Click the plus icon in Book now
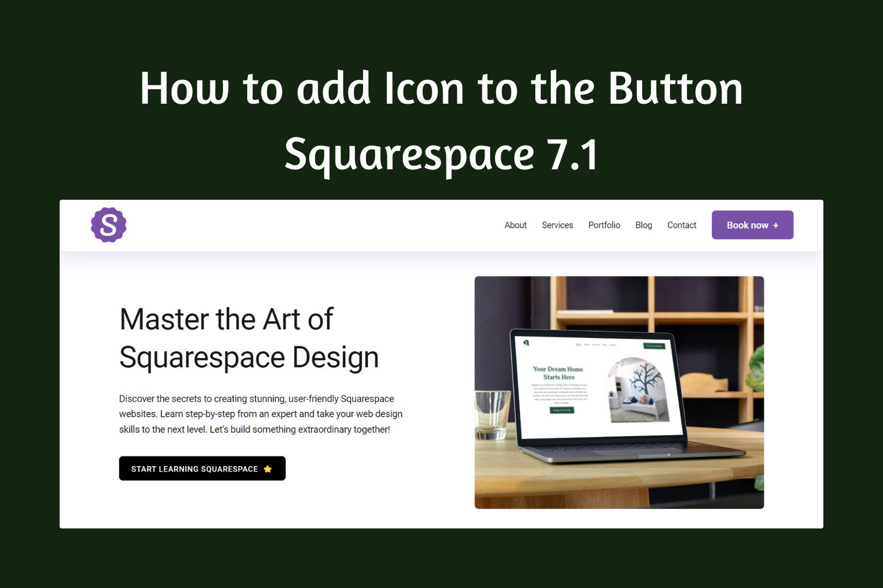This screenshot has width=883, height=588. 775,226
